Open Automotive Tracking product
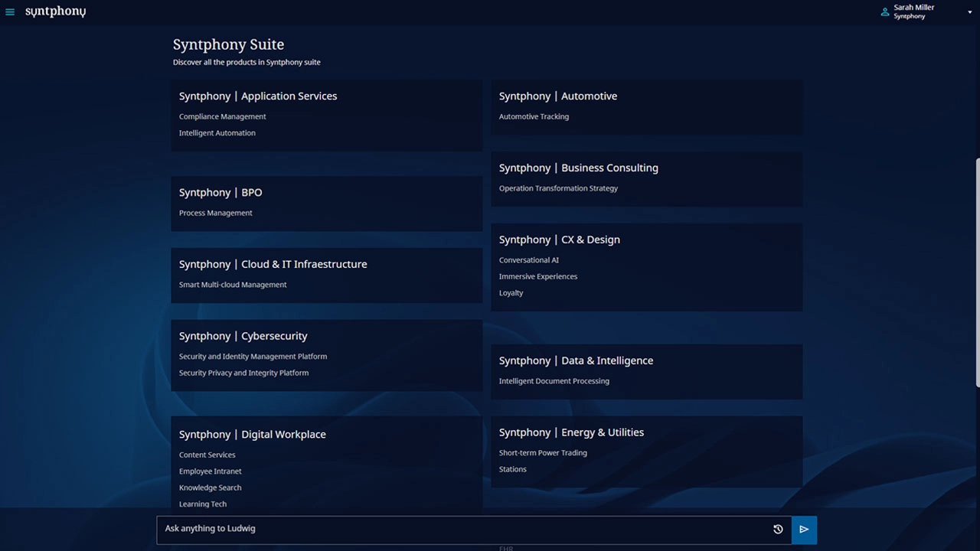The width and height of the screenshot is (980, 551). tap(534, 117)
